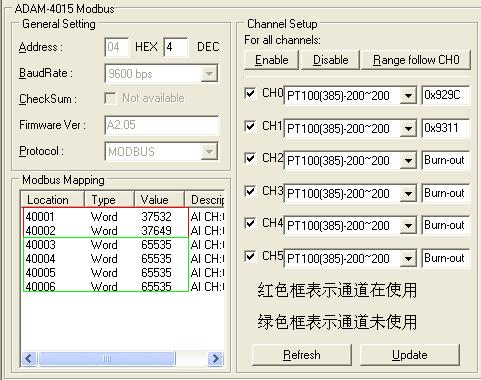Toggle the CH5 channel checkbox
Viewport: 481px width, 380px height.
tap(250, 256)
